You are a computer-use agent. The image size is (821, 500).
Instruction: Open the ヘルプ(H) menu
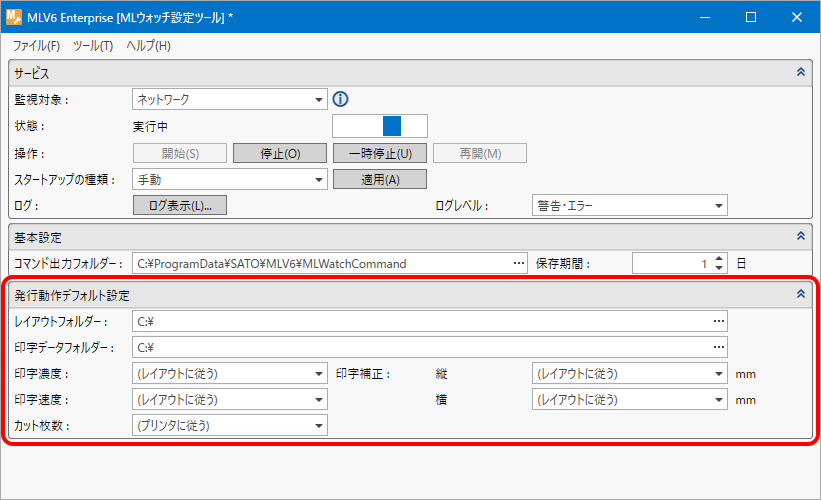click(148, 46)
